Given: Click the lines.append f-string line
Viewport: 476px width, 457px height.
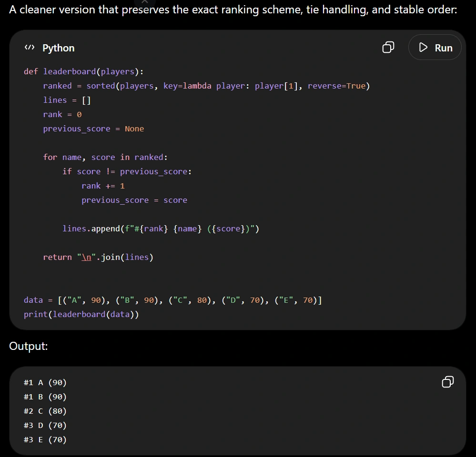Looking at the screenshot, I should click(x=161, y=228).
